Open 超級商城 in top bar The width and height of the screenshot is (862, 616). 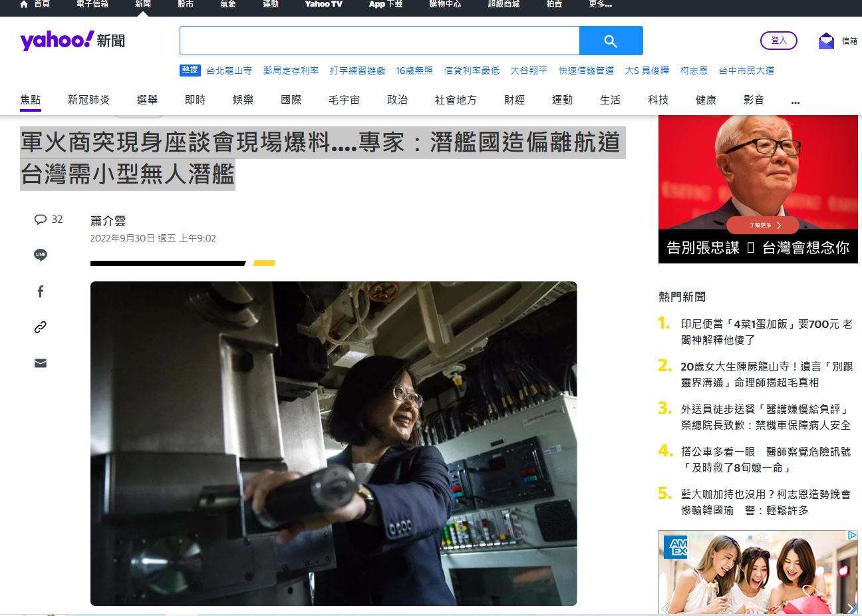point(503,4)
